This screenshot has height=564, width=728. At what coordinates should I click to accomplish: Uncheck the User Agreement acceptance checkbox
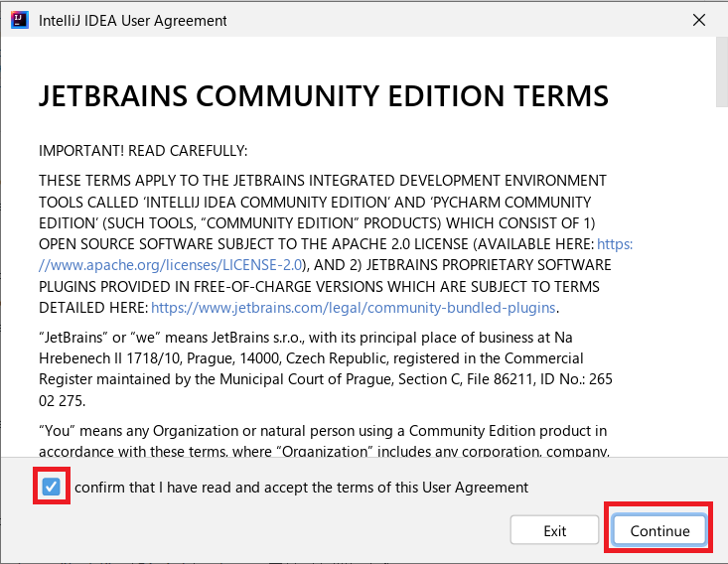click(51, 487)
